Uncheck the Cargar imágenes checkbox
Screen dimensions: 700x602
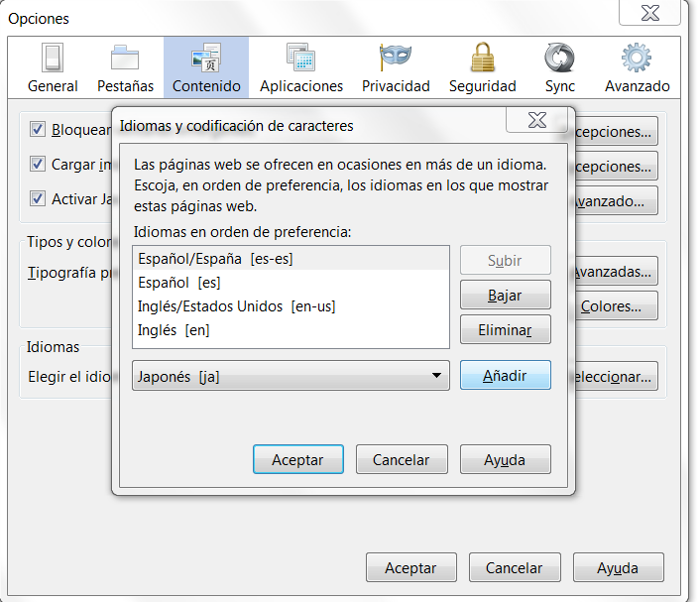point(38,165)
